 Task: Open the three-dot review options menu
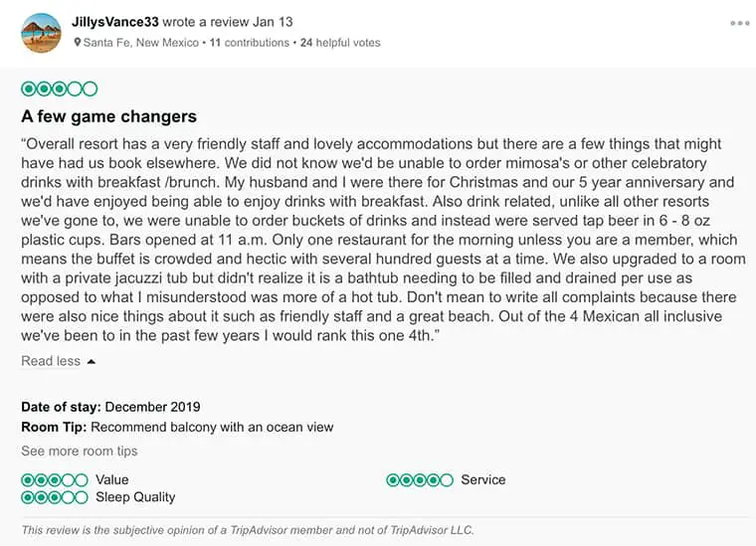pos(739,23)
